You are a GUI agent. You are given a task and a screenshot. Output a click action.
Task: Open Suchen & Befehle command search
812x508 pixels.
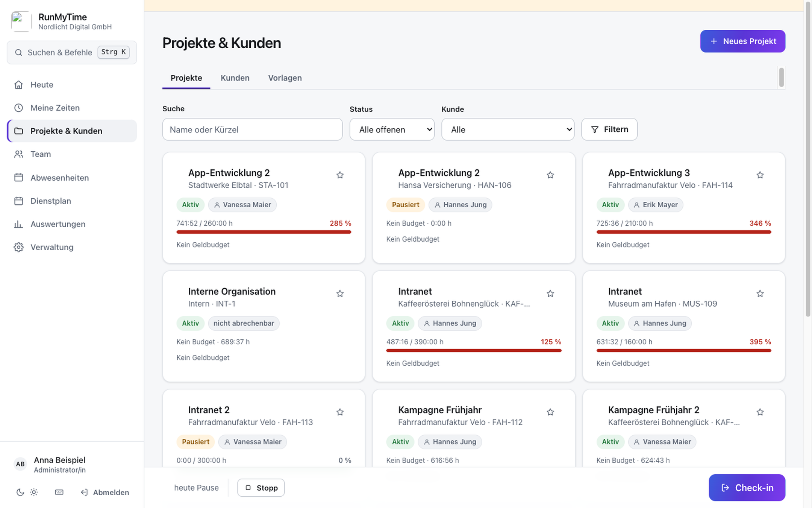pos(72,52)
